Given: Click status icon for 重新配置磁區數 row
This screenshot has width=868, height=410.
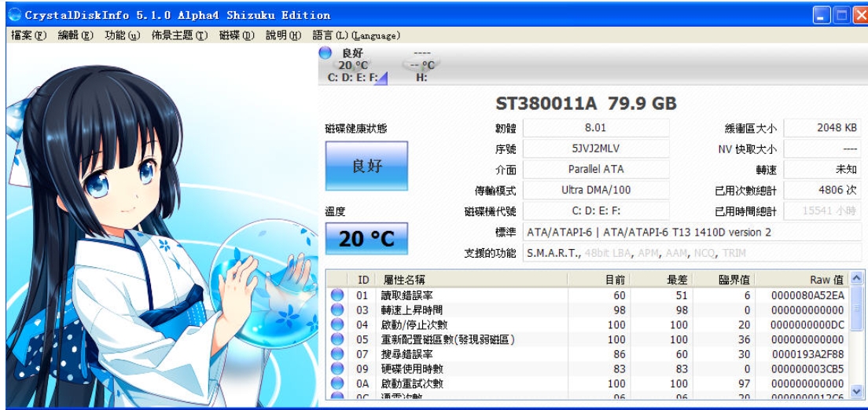Looking at the screenshot, I should coord(337,339).
